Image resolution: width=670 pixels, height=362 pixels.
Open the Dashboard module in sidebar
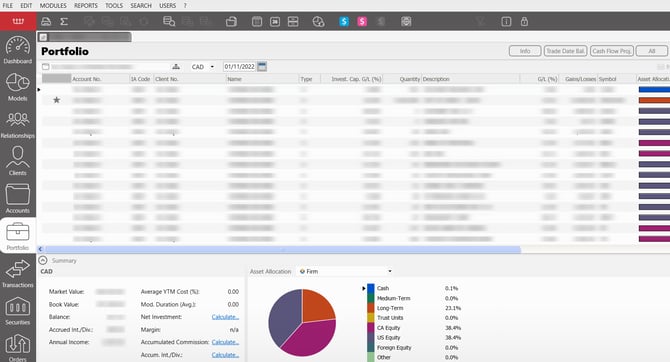18,50
